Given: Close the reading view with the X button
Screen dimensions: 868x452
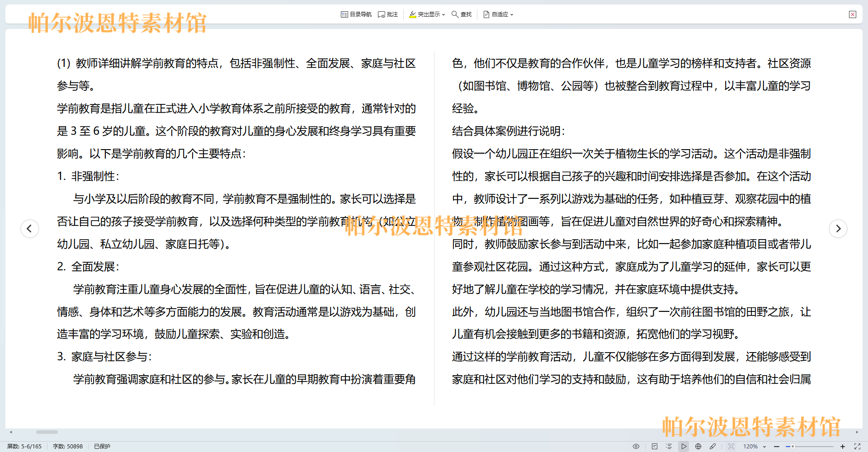Looking at the screenshot, I should coord(853,14).
